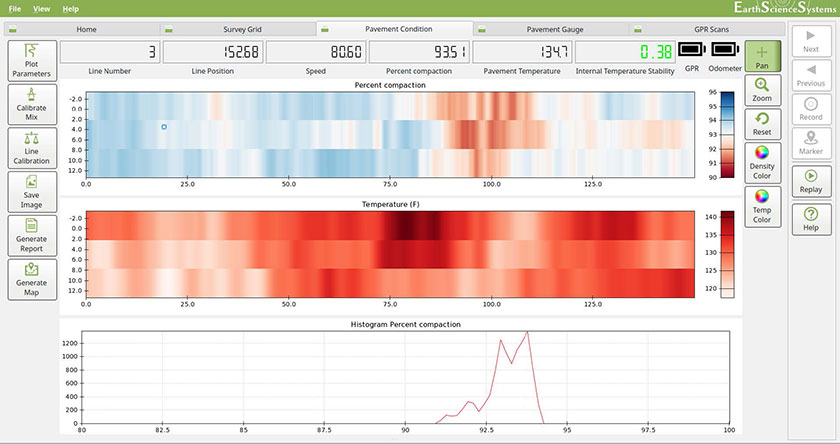Enable the Pan tool
This screenshot has height=444, width=840.
(762, 56)
